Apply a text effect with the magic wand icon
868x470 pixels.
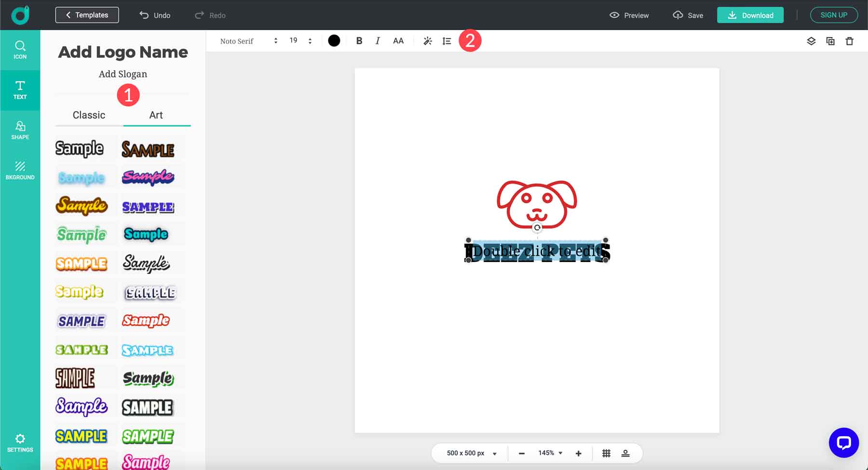[427, 41]
